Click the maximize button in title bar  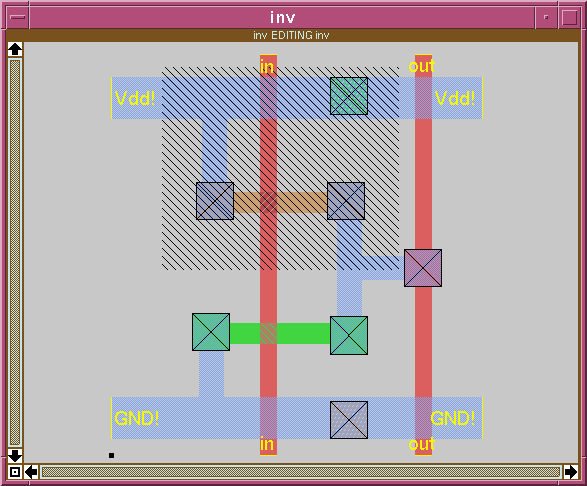click(569, 17)
